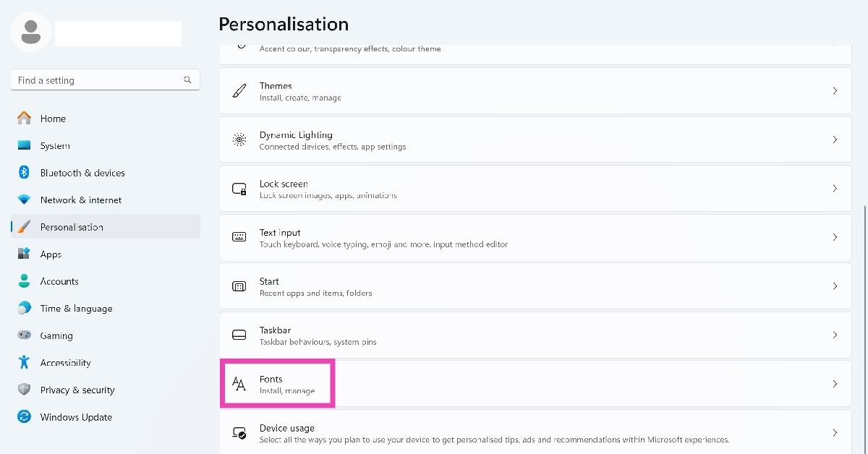Click the Themes paintbrush icon

[x=239, y=91]
